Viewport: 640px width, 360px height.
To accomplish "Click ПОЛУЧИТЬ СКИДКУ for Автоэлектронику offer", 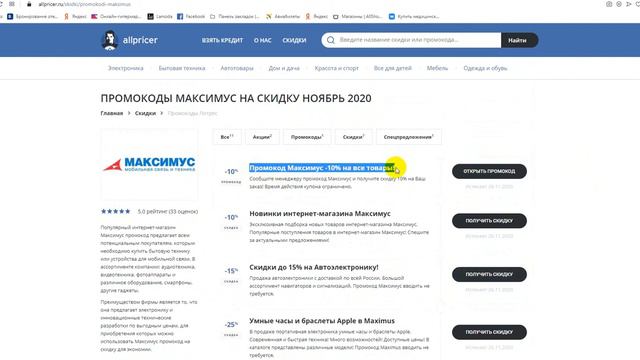I will click(489, 274).
